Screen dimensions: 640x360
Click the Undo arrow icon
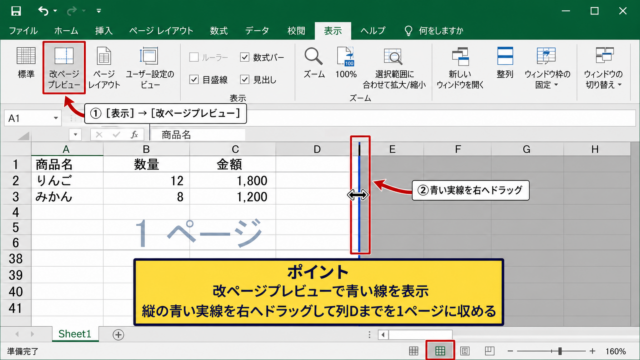click(43, 11)
